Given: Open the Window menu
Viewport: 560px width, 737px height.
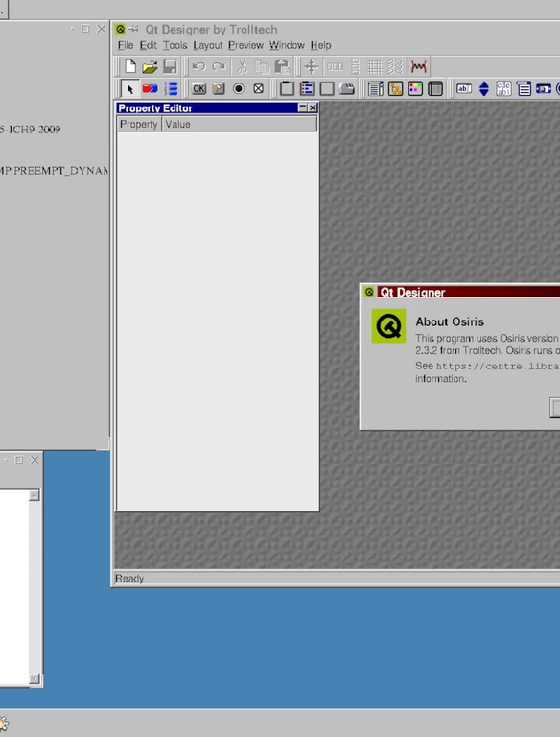Looking at the screenshot, I should pyautogui.click(x=287, y=46).
